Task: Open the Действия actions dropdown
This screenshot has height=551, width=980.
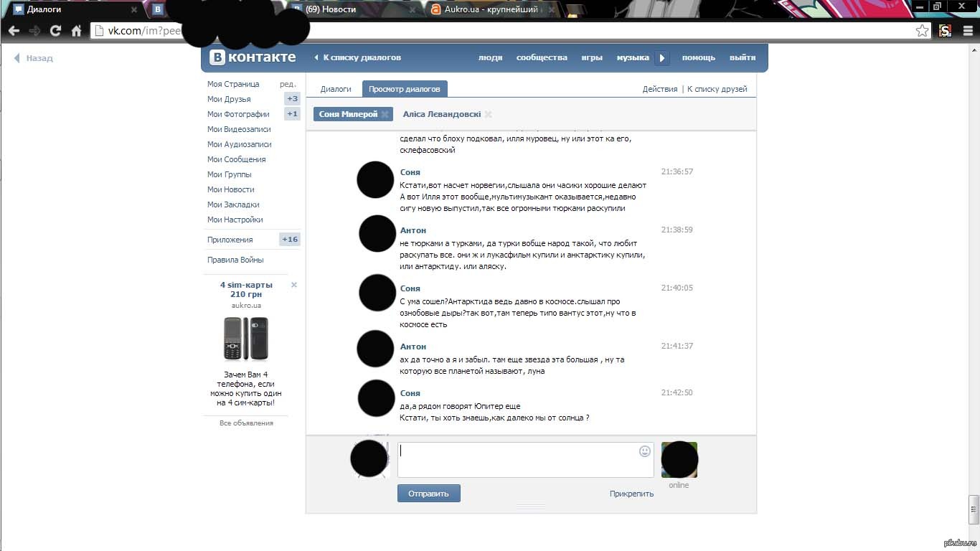Action: point(660,89)
